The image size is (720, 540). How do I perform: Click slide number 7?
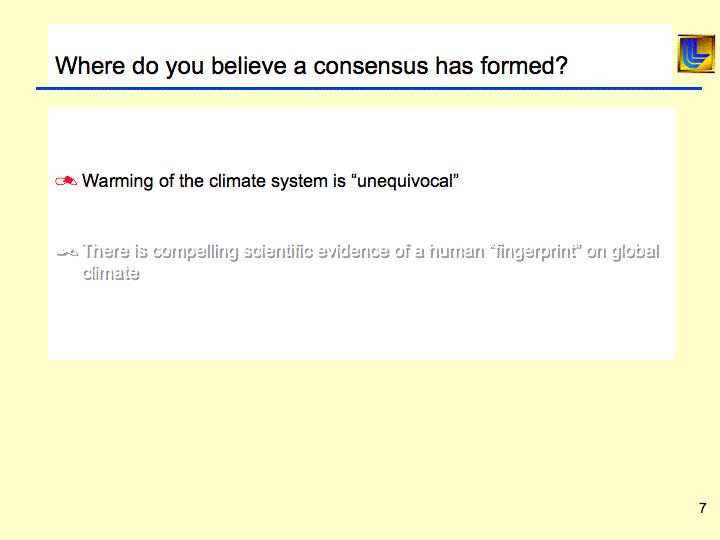(x=702, y=508)
